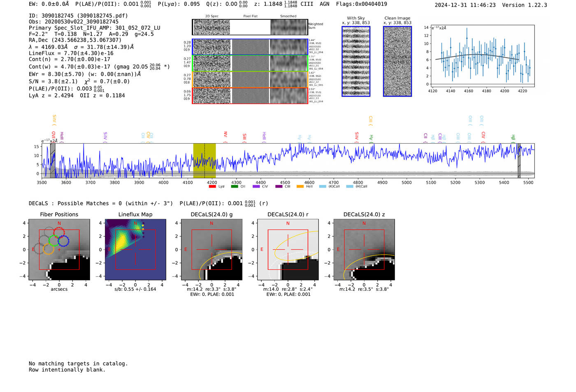Click the orange HeII legend swatch
Viewport: 576px width, 392px height.
300,186
